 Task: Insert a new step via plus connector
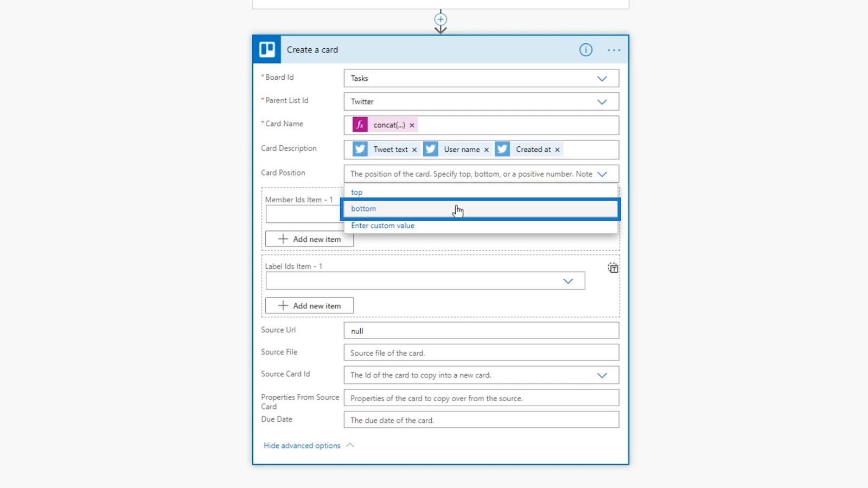click(441, 20)
